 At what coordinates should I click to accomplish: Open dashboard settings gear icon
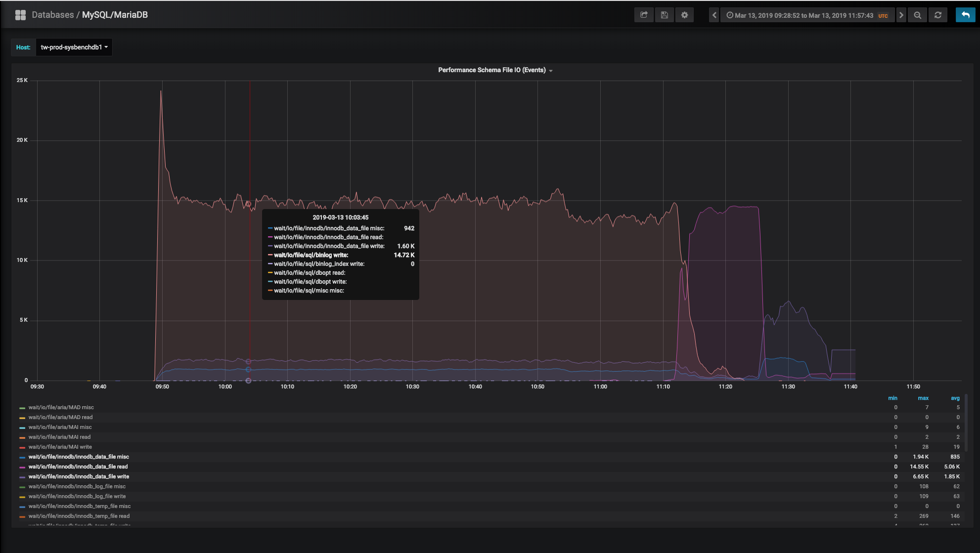pyautogui.click(x=684, y=15)
